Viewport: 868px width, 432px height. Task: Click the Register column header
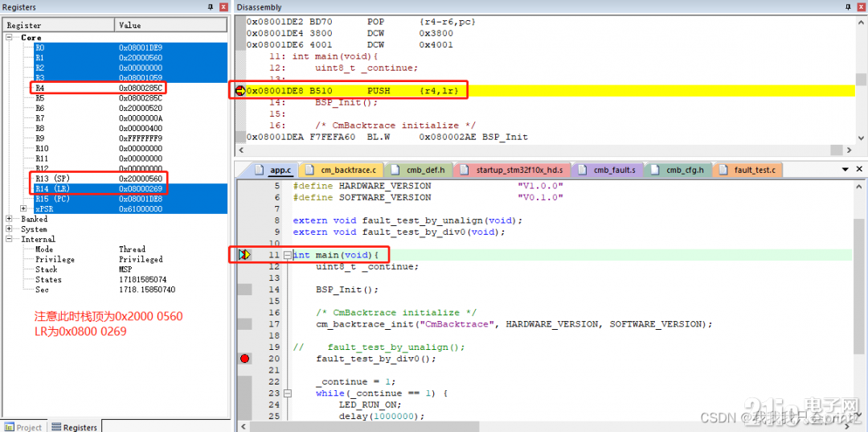pos(59,25)
